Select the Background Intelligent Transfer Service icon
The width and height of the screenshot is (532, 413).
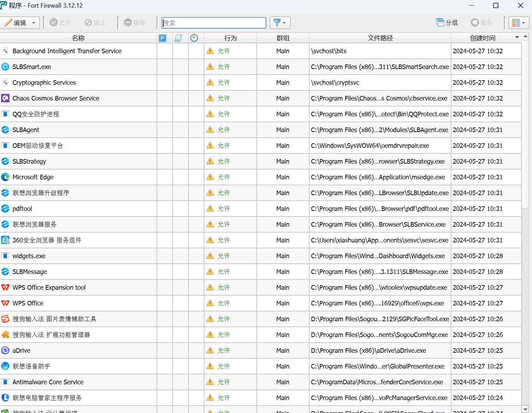coord(5,51)
